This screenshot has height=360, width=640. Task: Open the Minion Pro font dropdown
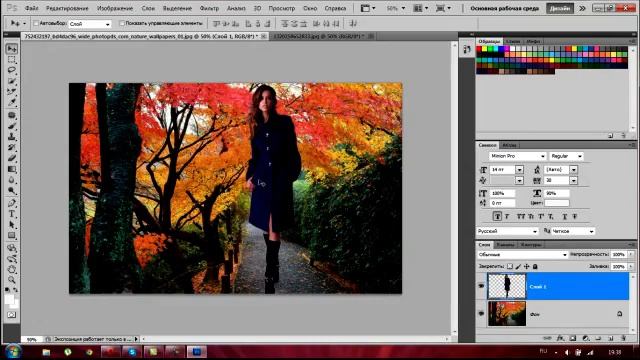click(x=518, y=156)
